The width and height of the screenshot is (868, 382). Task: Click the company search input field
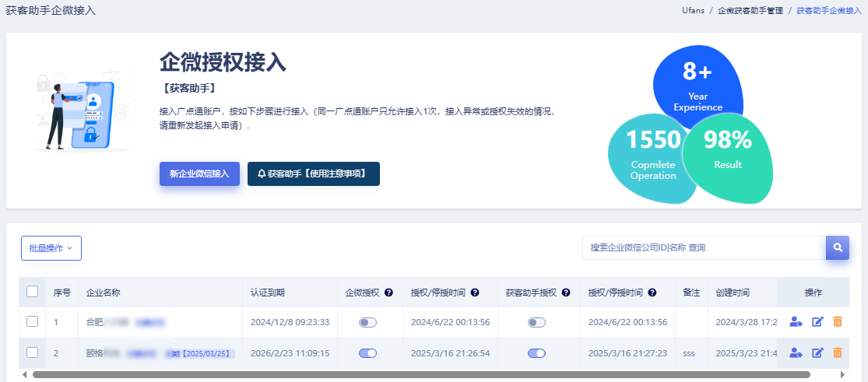[x=703, y=247]
